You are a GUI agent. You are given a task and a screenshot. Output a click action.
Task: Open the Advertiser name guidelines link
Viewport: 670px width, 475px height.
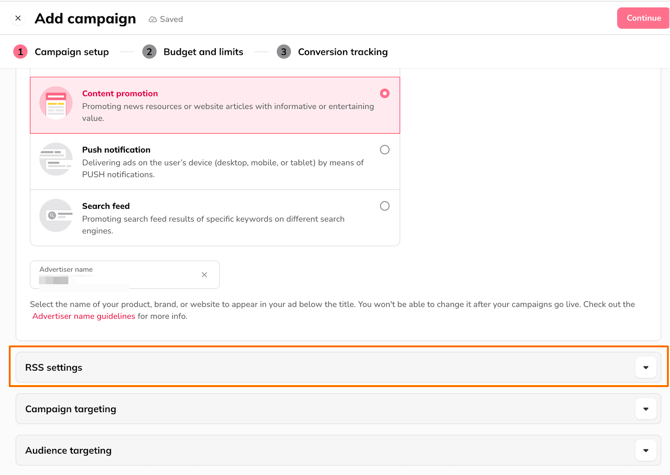[x=84, y=317]
